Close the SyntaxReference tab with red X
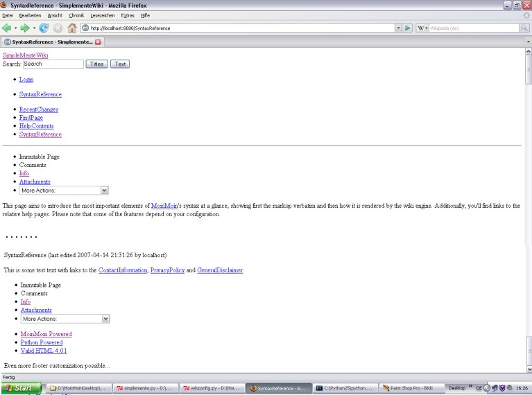Screen dimensions: 532x395 (98, 42)
